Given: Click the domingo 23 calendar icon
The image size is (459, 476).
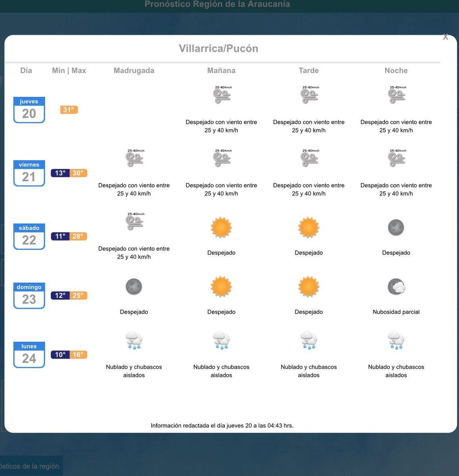Looking at the screenshot, I should 29,296.
